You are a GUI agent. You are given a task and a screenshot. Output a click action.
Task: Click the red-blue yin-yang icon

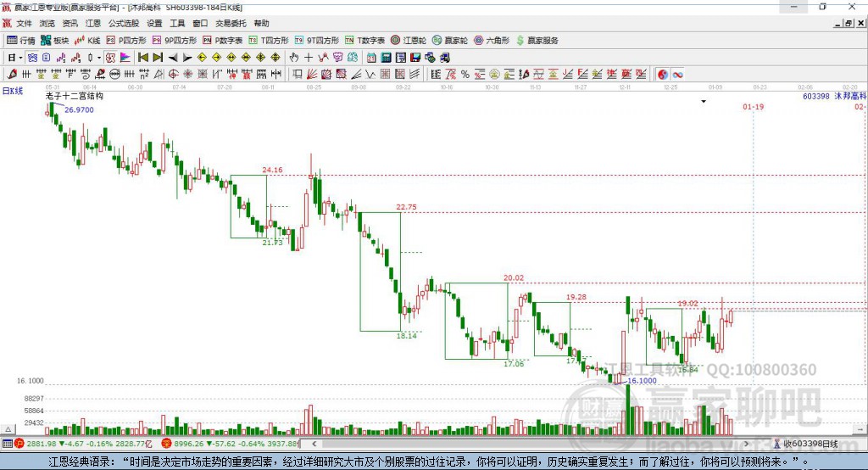coord(663,75)
